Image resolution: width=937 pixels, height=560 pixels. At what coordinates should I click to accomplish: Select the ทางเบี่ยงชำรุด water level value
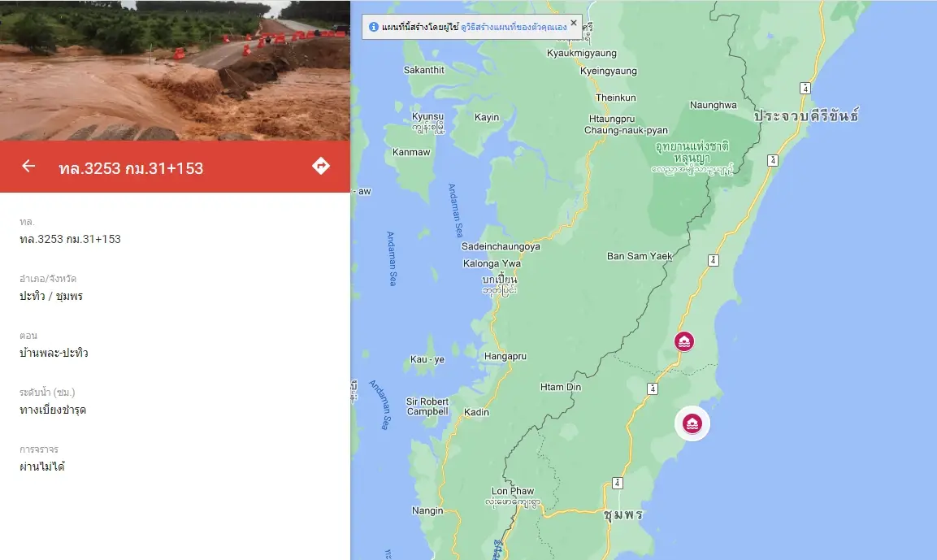(x=53, y=410)
